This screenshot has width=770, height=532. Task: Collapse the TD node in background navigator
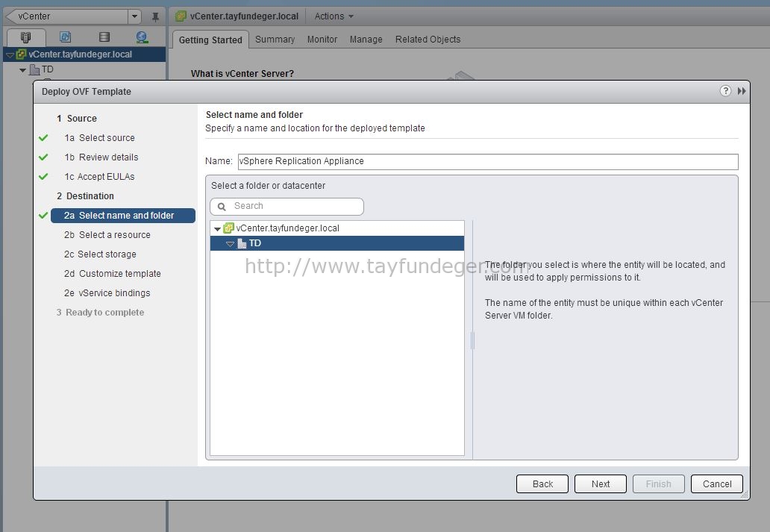[22, 70]
